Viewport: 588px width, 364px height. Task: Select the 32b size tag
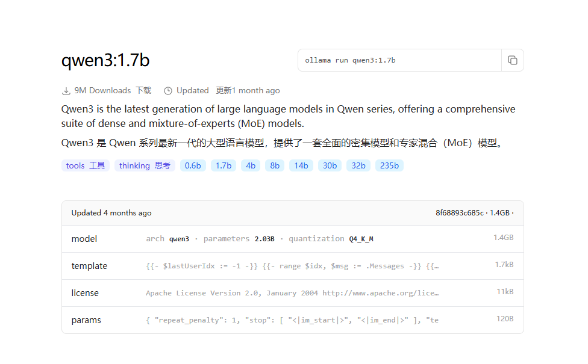[358, 165]
